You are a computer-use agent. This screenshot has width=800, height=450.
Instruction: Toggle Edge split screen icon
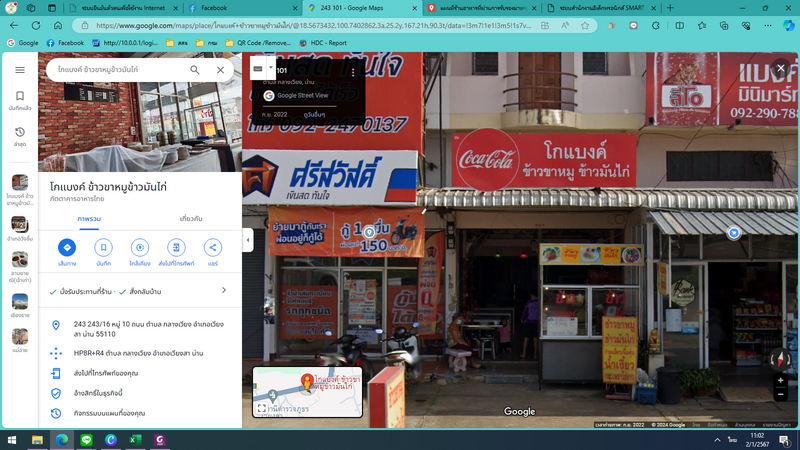point(680,26)
